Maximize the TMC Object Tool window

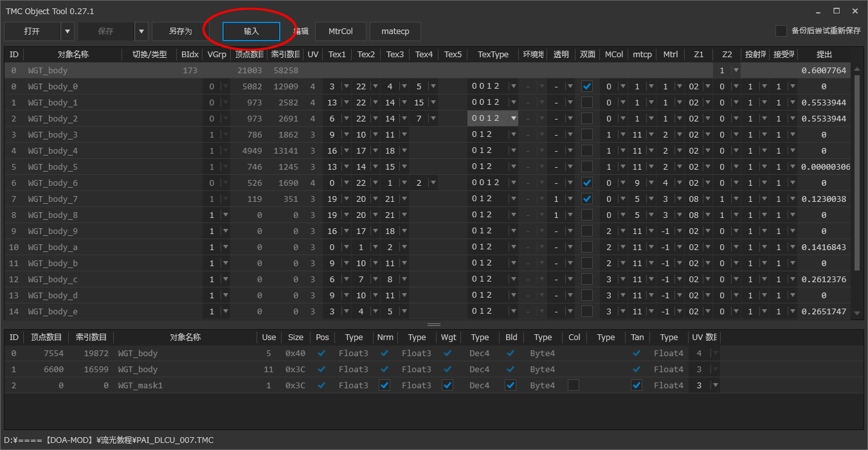coord(836,12)
